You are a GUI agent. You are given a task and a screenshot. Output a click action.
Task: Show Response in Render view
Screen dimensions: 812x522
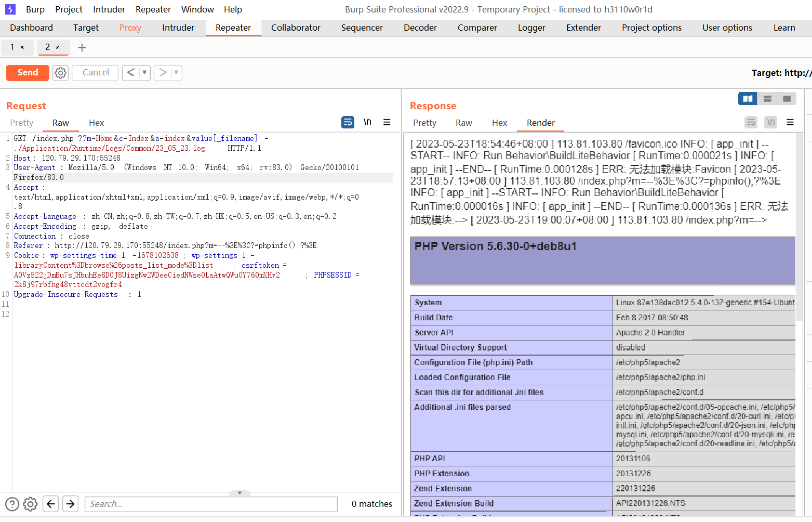click(x=541, y=123)
